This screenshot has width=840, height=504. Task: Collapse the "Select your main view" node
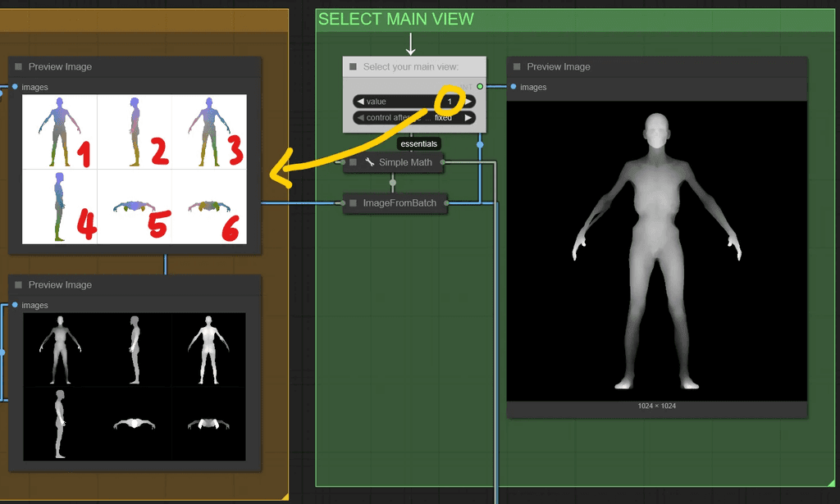coord(352,68)
